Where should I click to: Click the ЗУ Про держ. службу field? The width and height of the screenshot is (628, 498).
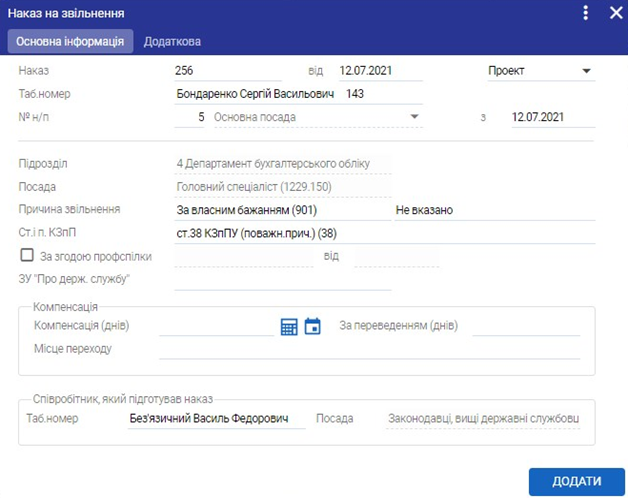click(282, 279)
